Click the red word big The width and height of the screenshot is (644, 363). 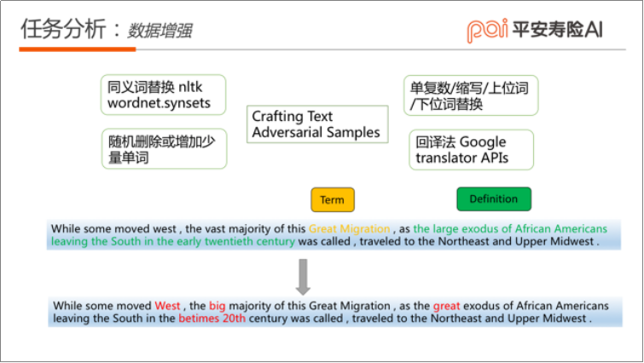click(218, 306)
